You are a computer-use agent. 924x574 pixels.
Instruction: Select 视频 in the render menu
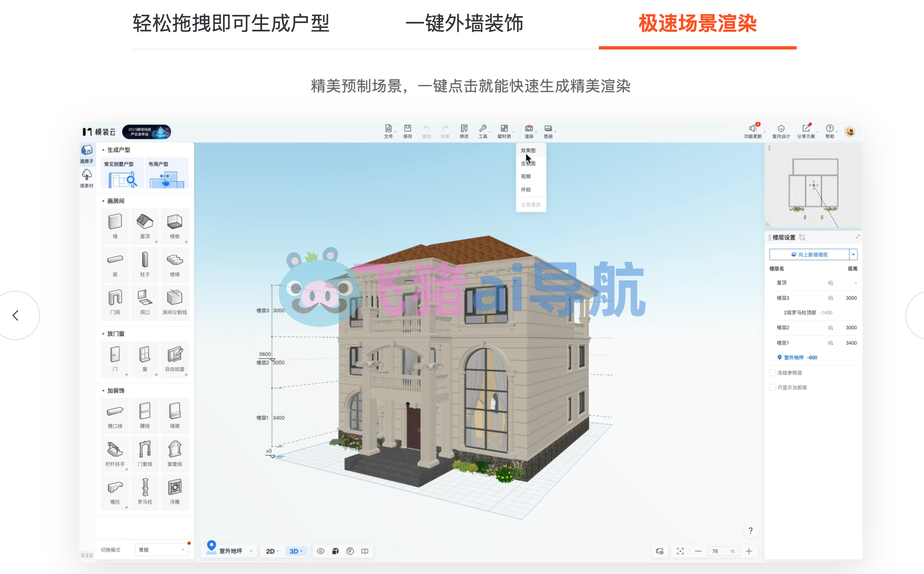click(x=528, y=176)
